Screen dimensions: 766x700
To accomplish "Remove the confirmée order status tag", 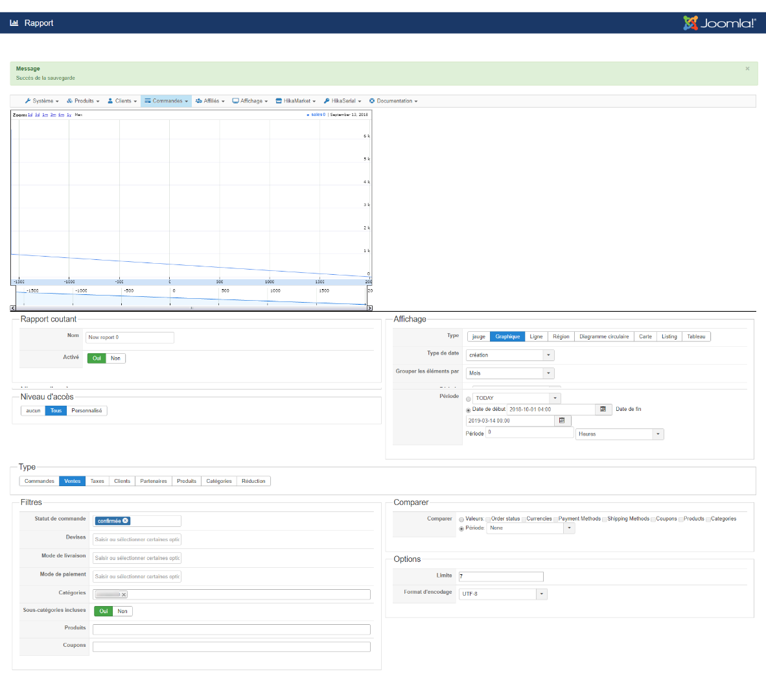I will tap(126, 520).
